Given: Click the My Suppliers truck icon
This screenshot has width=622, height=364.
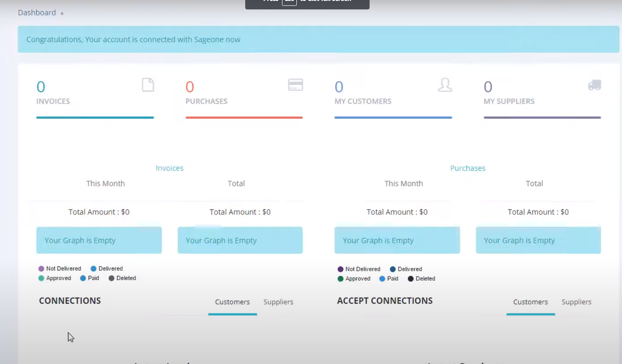Looking at the screenshot, I should tap(595, 85).
